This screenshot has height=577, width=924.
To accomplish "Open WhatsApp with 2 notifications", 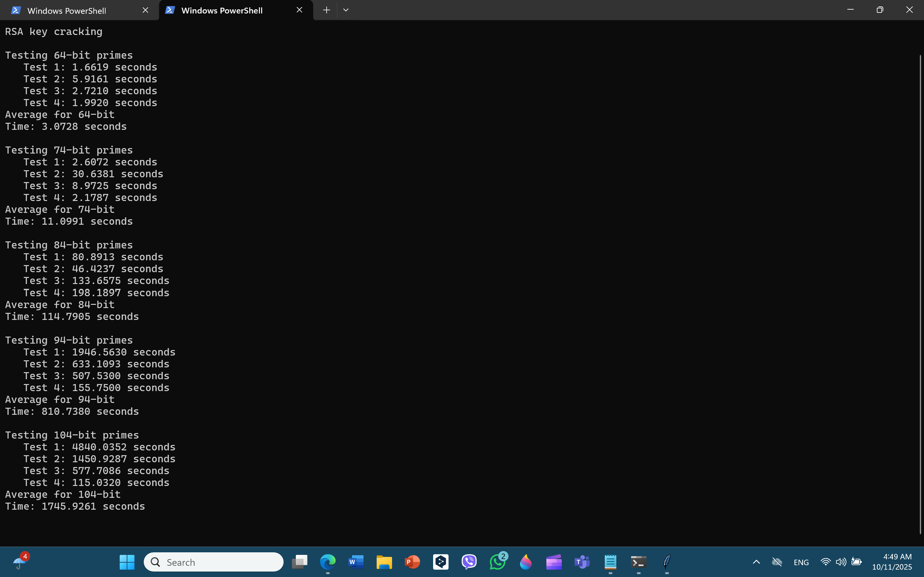I will click(x=498, y=562).
